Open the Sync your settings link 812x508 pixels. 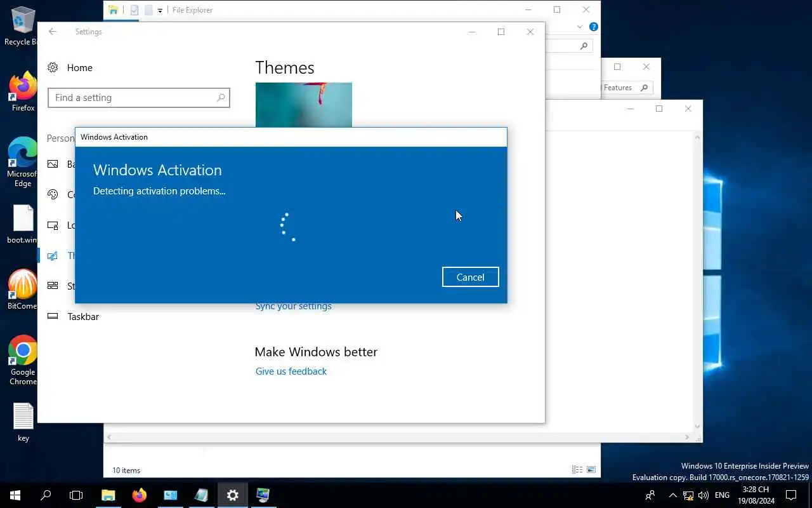tap(293, 306)
